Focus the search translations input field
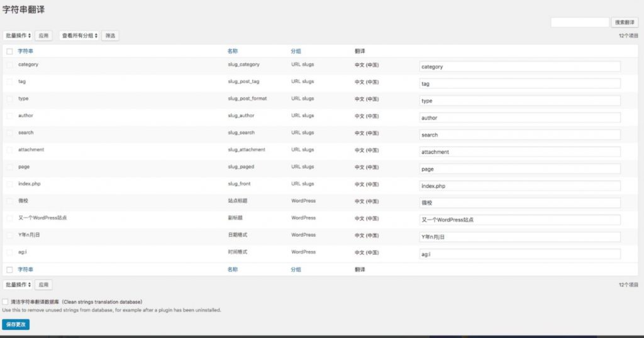644x338 pixels. 579,22
